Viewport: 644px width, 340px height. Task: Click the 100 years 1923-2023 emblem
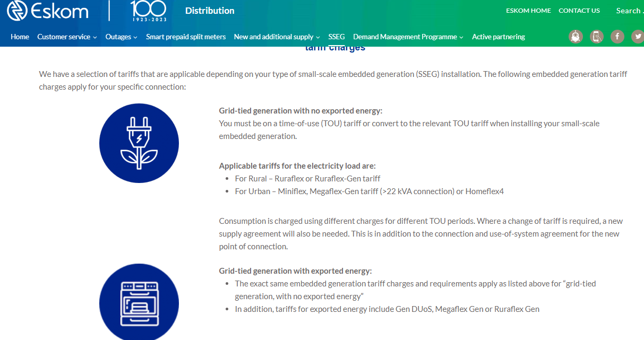(x=149, y=11)
